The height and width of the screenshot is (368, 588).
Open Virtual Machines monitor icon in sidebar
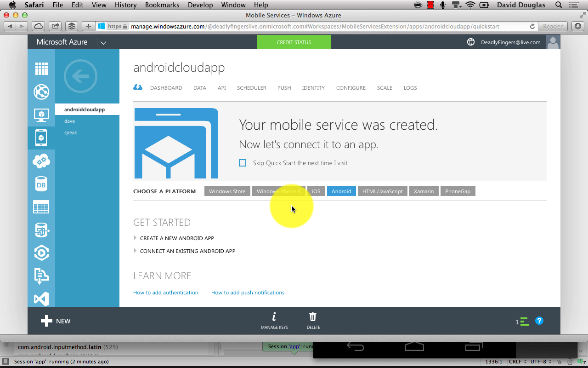[x=41, y=115]
